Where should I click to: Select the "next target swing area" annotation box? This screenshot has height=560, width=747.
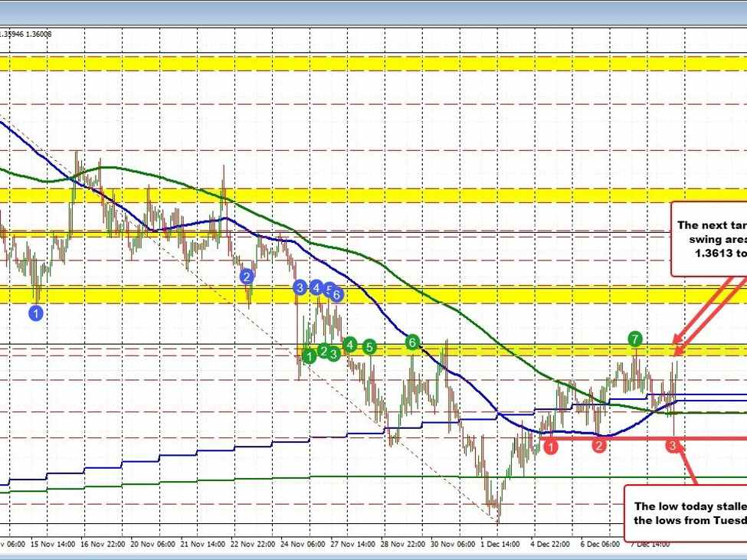pos(709,238)
